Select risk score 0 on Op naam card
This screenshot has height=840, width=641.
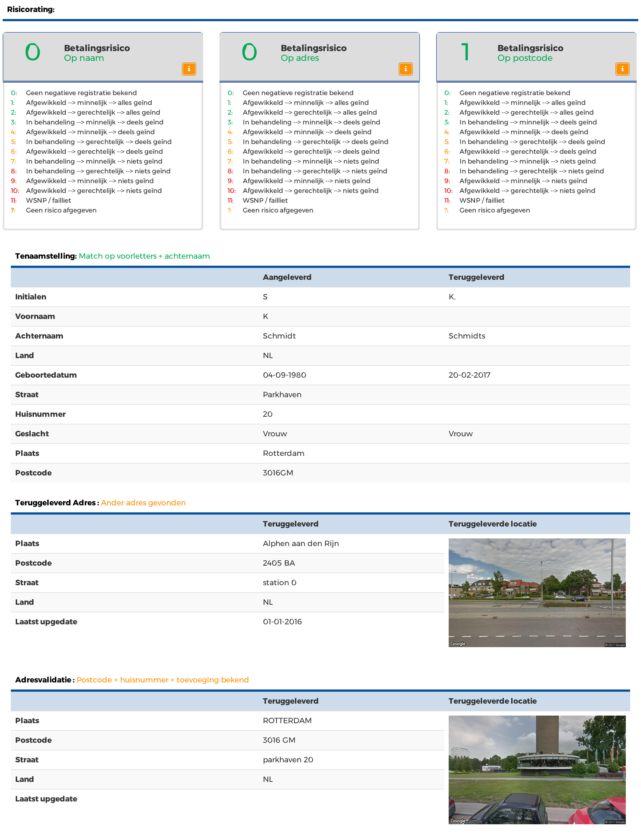[32, 52]
